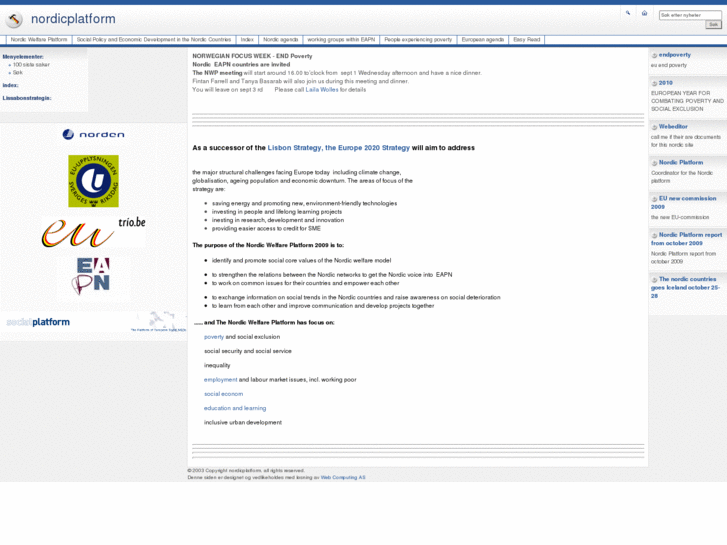Open the Laila Wolles contact link

tap(322, 90)
